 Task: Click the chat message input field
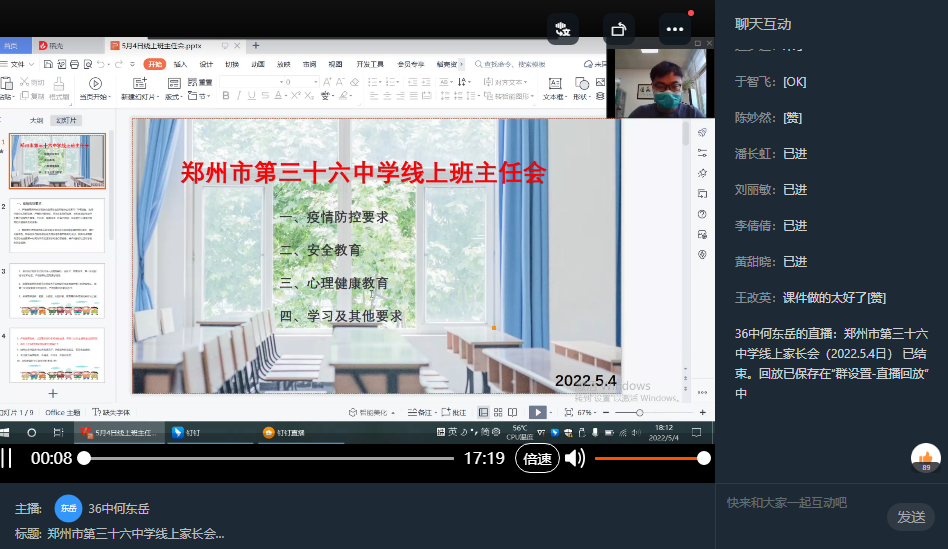[x=800, y=503]
